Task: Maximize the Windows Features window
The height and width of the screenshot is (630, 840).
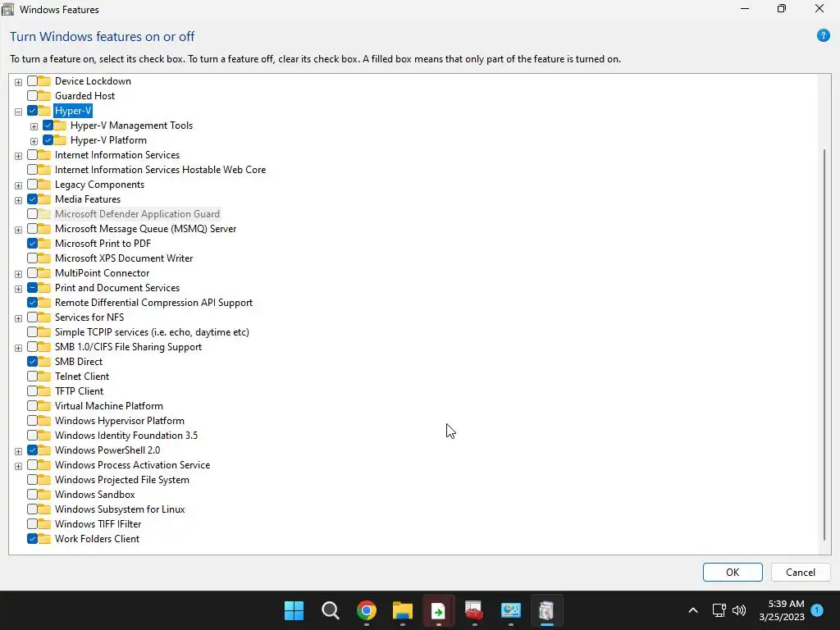Action: [x=782, y=8]
